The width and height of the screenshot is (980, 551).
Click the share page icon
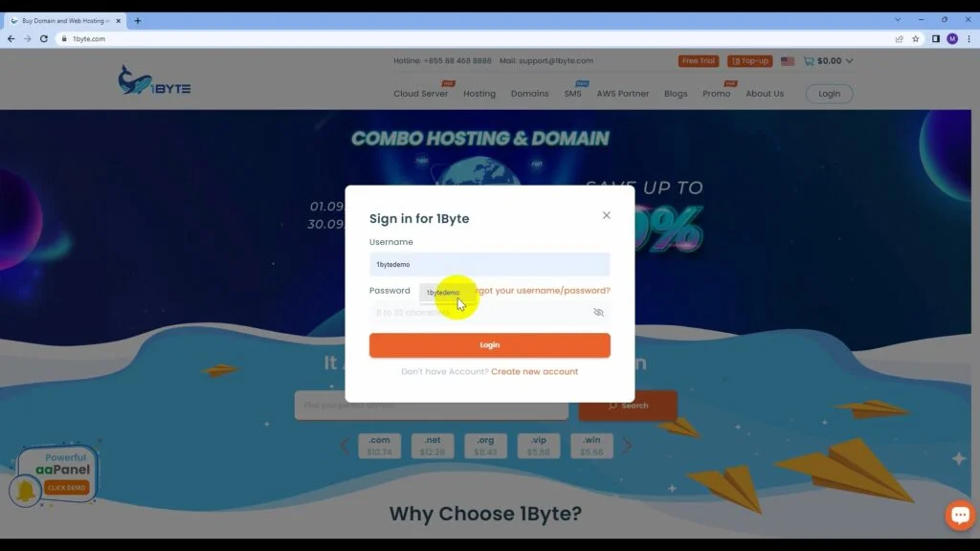click(899, 38)
